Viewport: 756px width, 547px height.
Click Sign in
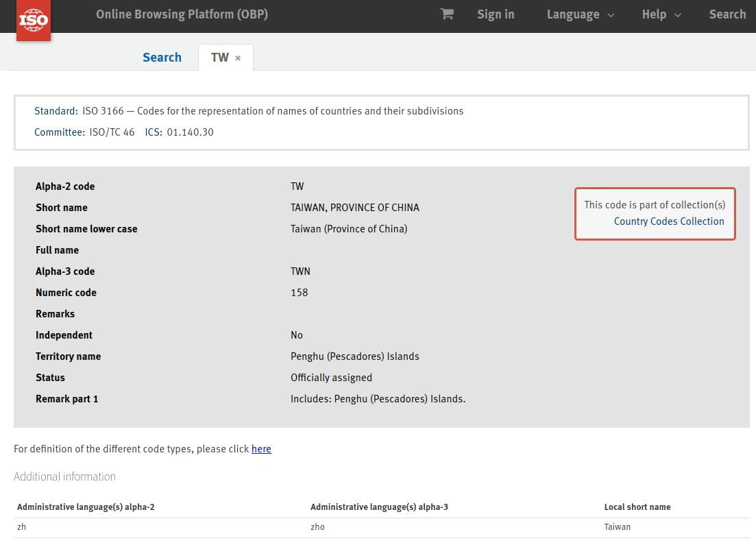pyautogui.click(x=496, y=14)
